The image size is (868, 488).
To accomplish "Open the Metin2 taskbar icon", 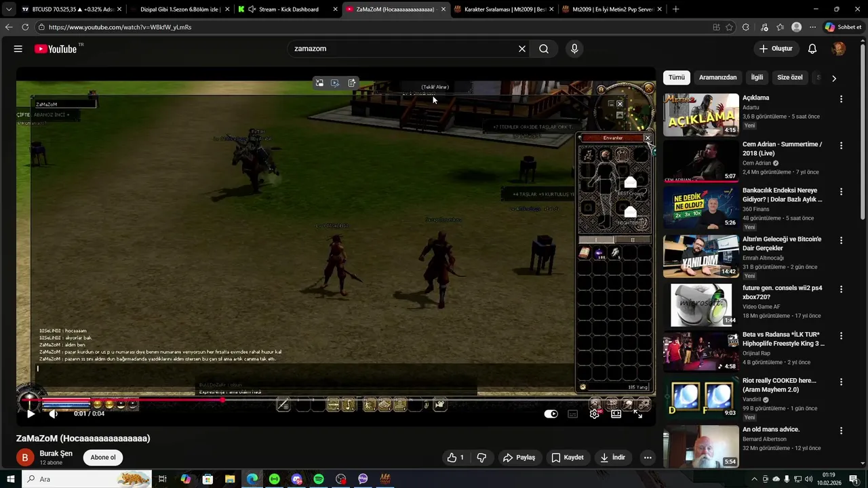I will coord(385,479).
